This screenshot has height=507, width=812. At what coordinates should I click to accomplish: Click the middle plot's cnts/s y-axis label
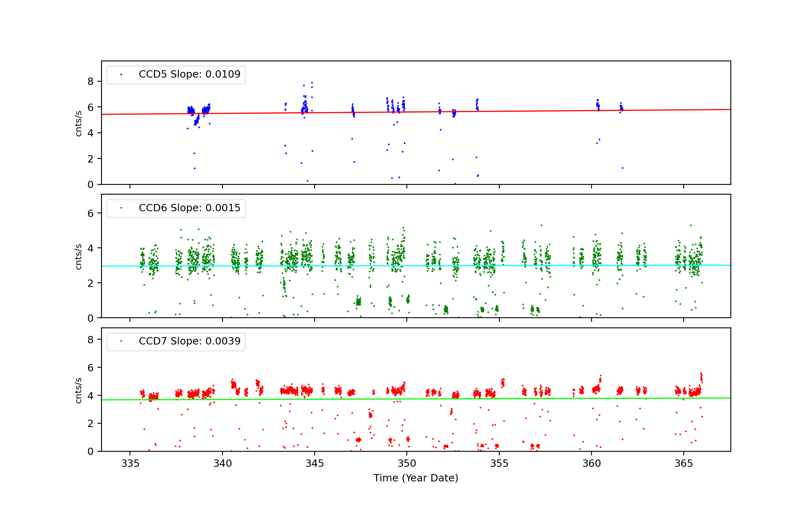pyautogui.click(x=79, y=256)
